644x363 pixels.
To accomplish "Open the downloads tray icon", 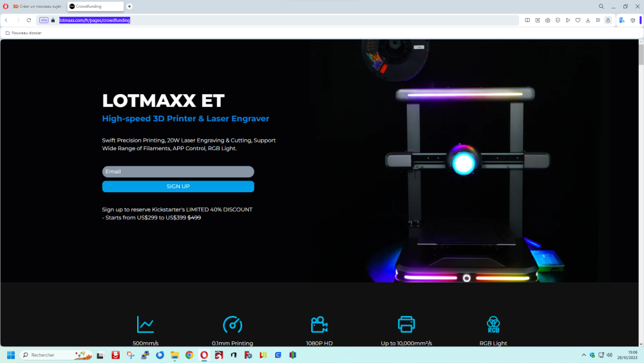I will [588, 20].
